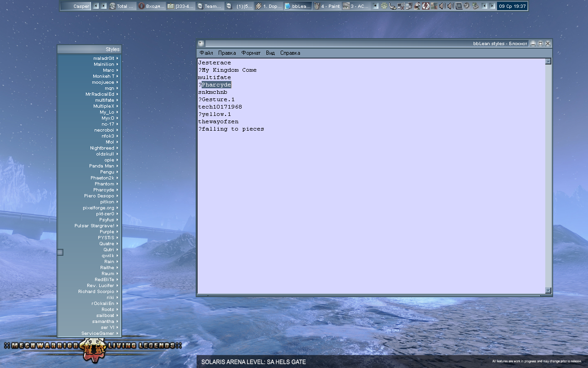Expand the moojuece styles submenu
This screenshot has height=368, width=588.
[x=89, y=82]
